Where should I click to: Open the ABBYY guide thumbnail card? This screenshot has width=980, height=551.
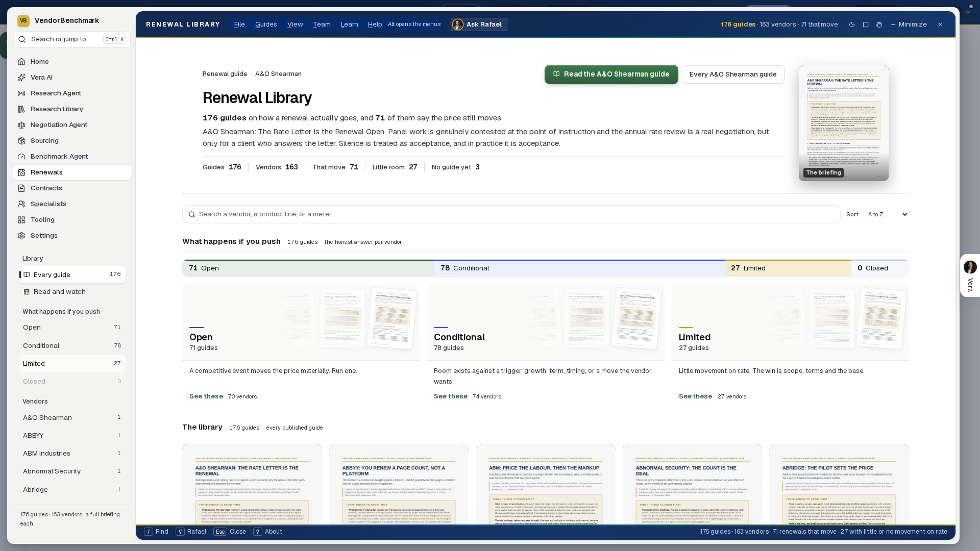tap(399, 484)
